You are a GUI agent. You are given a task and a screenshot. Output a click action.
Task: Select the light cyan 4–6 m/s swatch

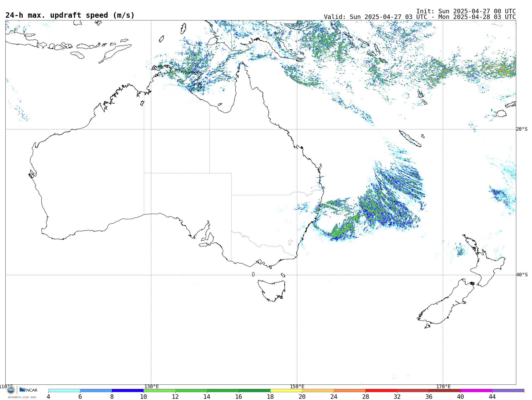pos(64,391)
